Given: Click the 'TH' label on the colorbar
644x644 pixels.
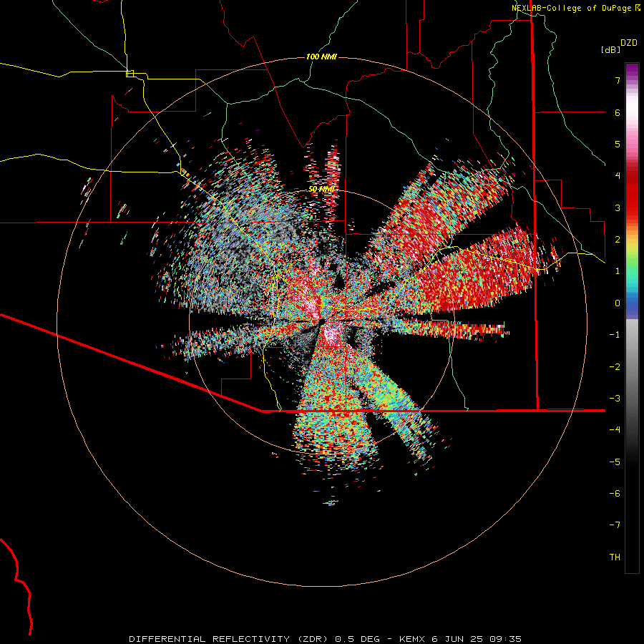Looking at the screenshot, I should (x=615, y=557).
